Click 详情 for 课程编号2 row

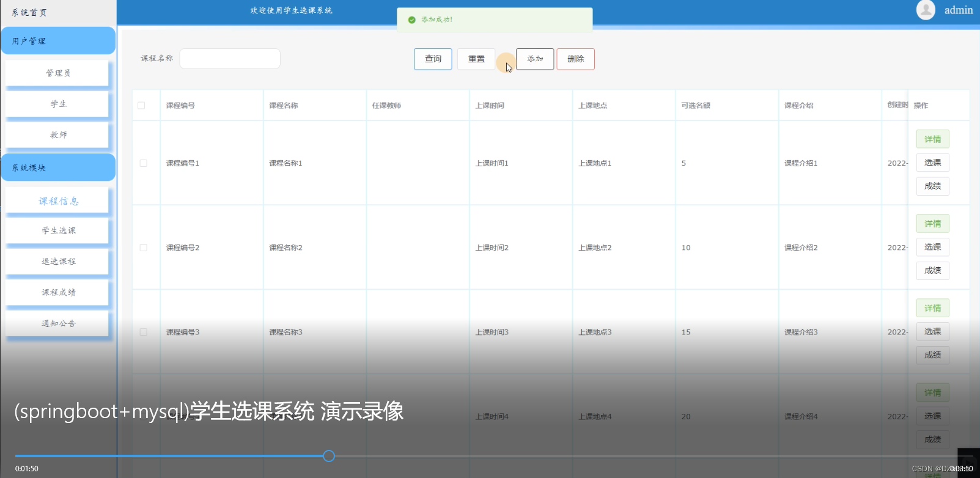click(x=932, y=224)
